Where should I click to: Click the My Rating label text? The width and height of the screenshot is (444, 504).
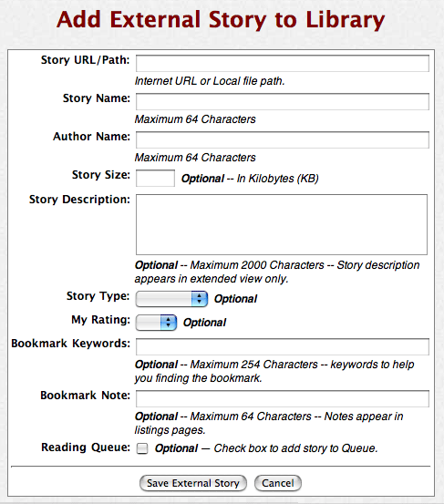point(100,320)
